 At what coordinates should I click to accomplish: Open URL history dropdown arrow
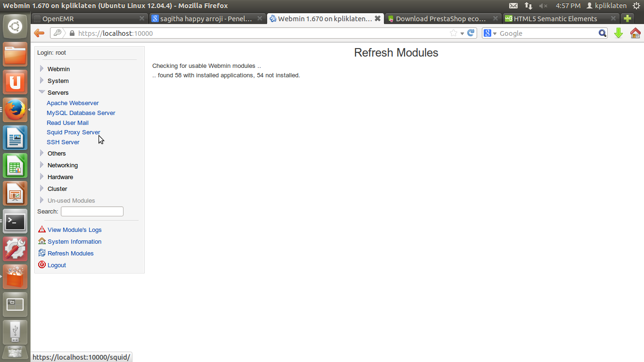(462, 33)
